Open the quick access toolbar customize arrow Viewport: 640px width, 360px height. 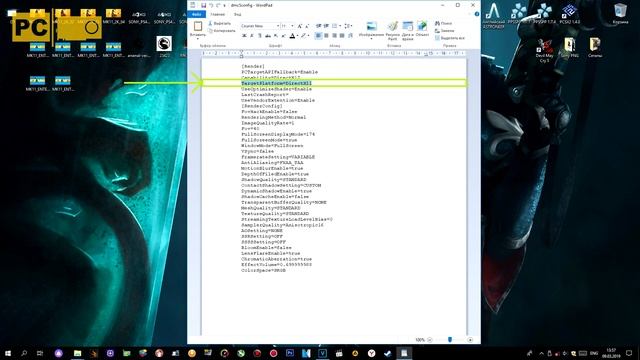(x=224, y=5)
